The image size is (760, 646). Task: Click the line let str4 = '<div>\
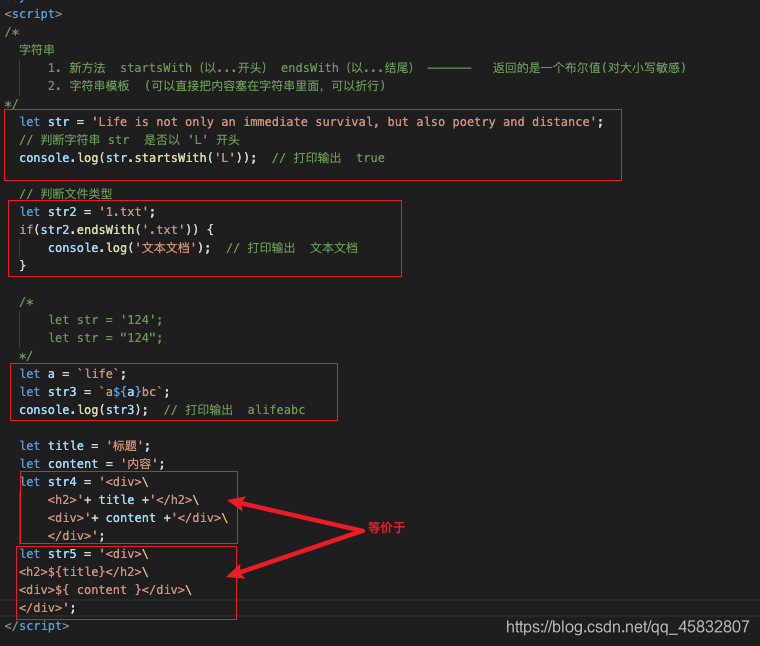(x=84, y=482)
